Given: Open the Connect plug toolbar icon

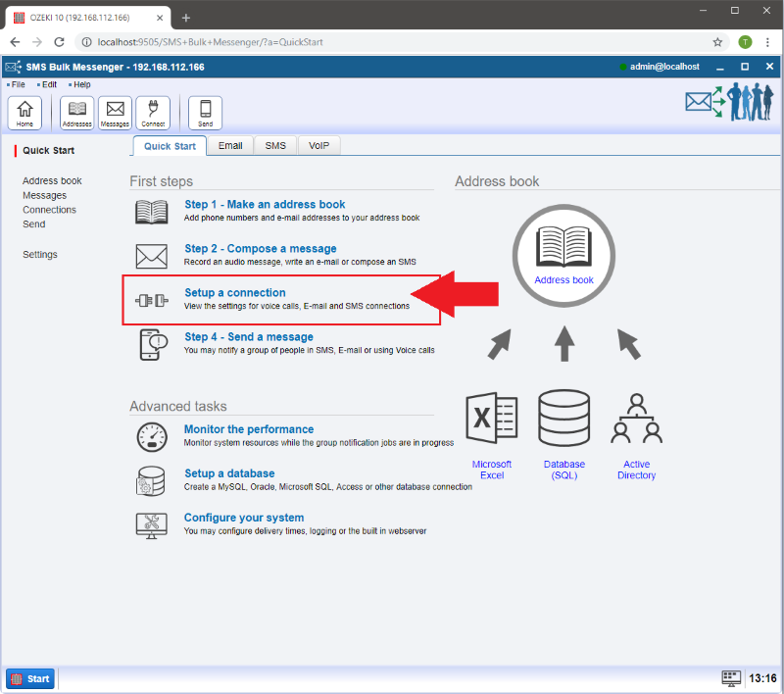Looking at the screenshot, I should coord(153,113).
